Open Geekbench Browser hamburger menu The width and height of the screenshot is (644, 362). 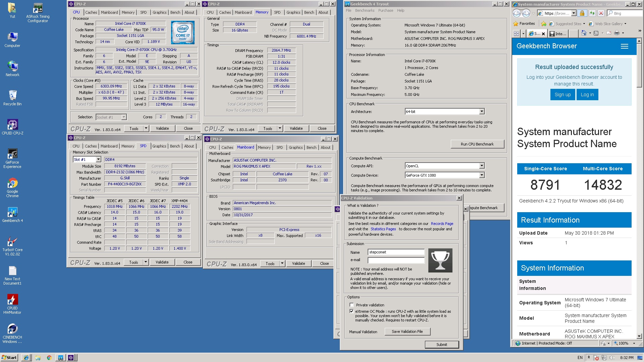coord(625,46)
